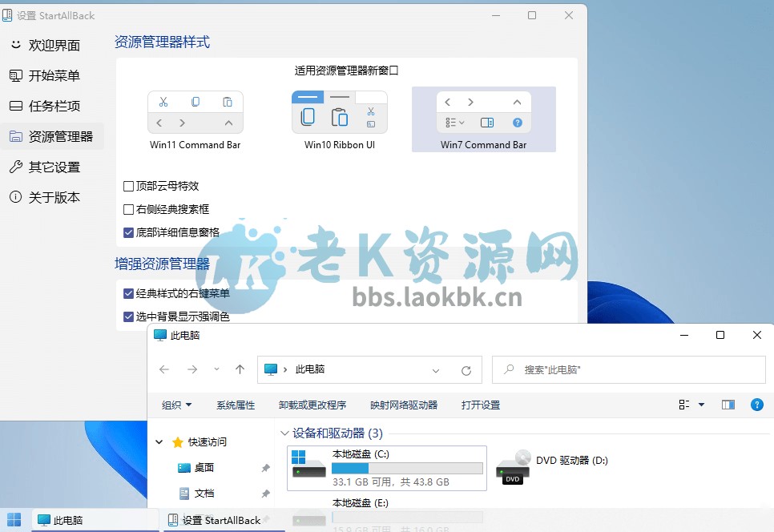Collapse the 快速访问 tree node

pos(159,442)
